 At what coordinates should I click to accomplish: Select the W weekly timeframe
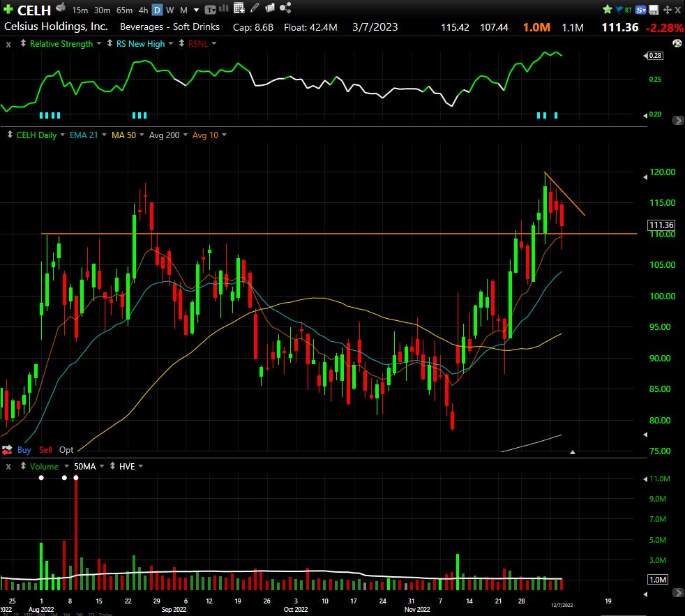pyautogui.click(x=170, y=10)
